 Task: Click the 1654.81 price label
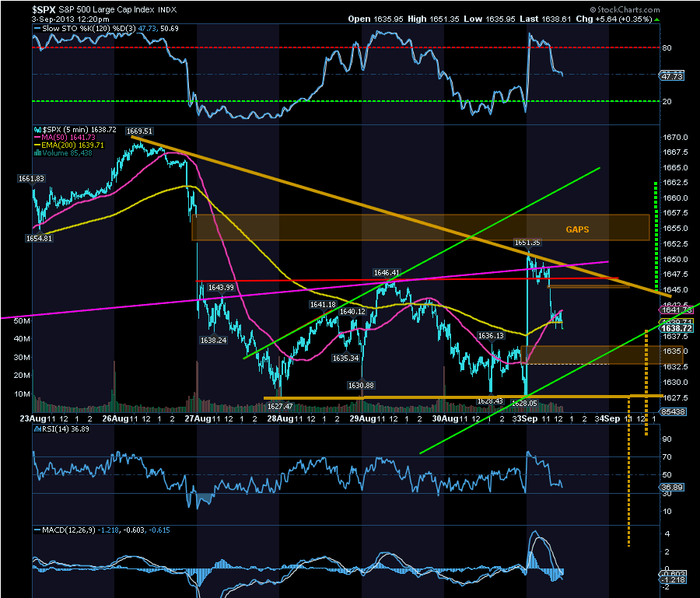click(39, 238)
